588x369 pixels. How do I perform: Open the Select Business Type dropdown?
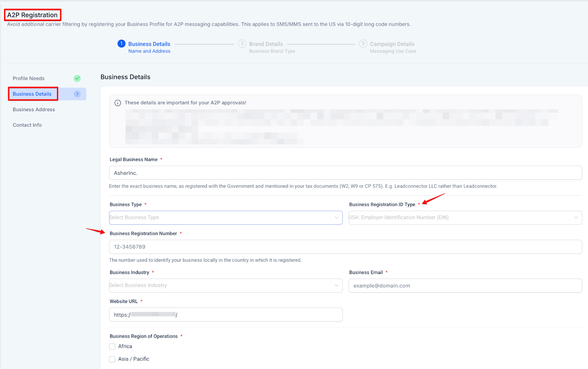click(226, 218)
